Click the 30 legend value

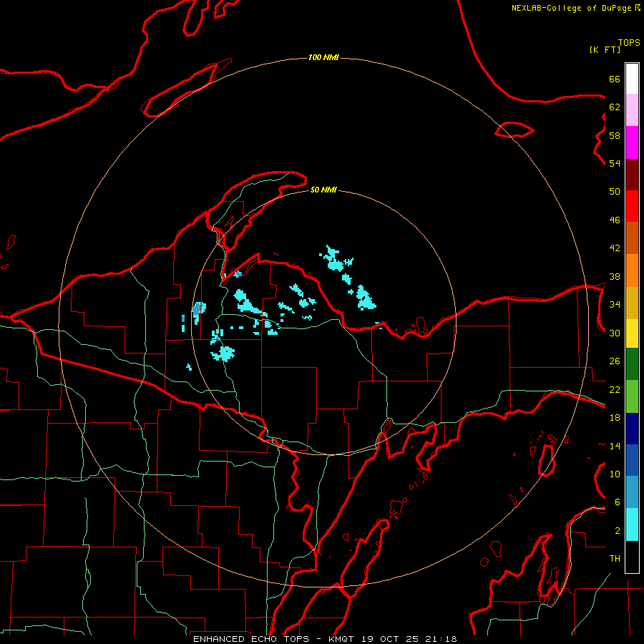coord(615,333)
